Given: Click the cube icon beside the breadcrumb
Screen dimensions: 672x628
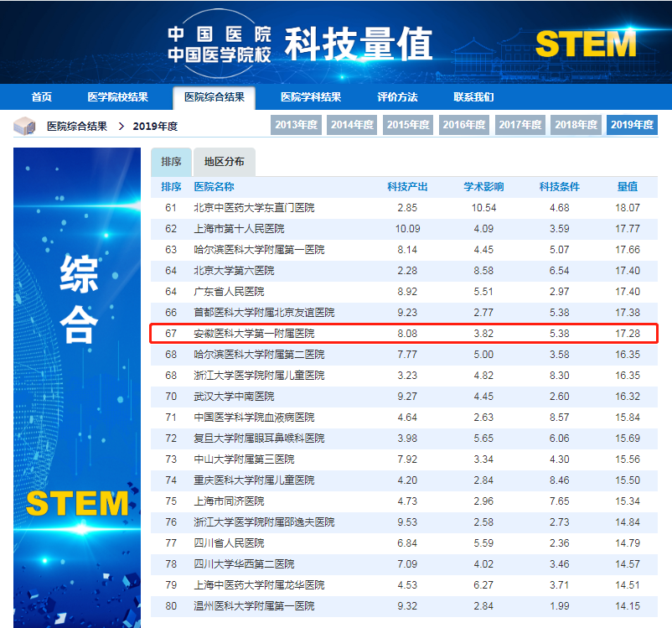Looking at the screenshot, I should (x=24, y=127).
